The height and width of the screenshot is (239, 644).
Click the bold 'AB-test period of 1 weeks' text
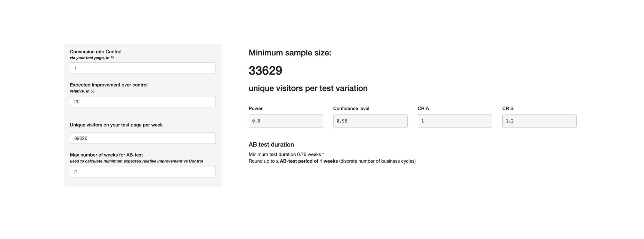coord(309,161)
